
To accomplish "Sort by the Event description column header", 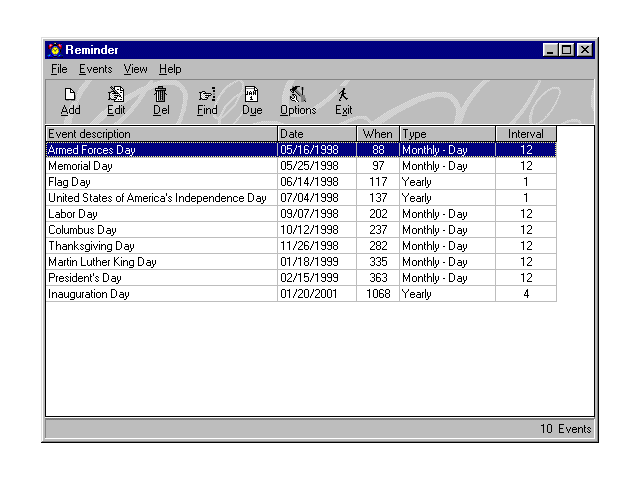I will [161, 134].
